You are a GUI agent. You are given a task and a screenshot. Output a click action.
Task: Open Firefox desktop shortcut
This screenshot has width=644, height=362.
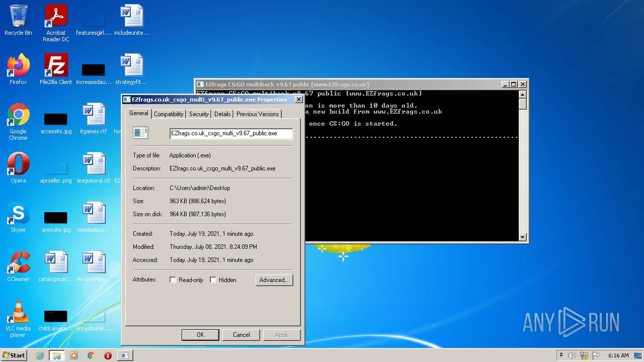tap(18, 69)
